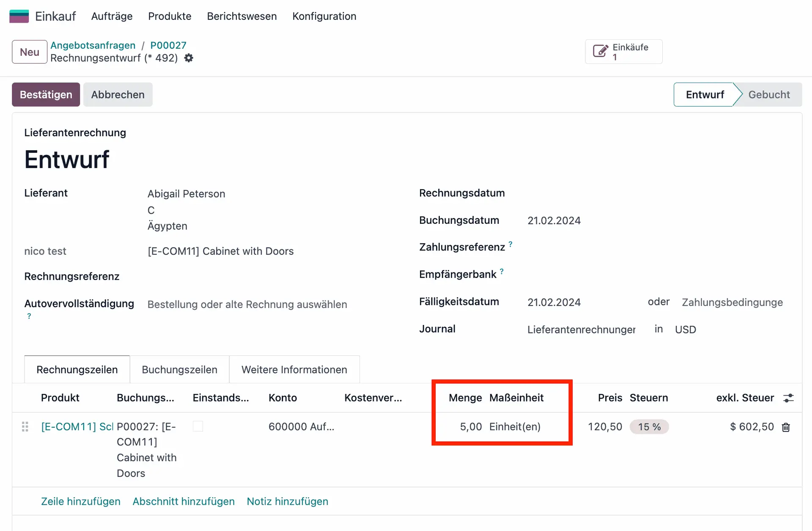Open the Berichtswesen menu
The image size is (812, 531).
pyautogui.click(x=241, y=16)
